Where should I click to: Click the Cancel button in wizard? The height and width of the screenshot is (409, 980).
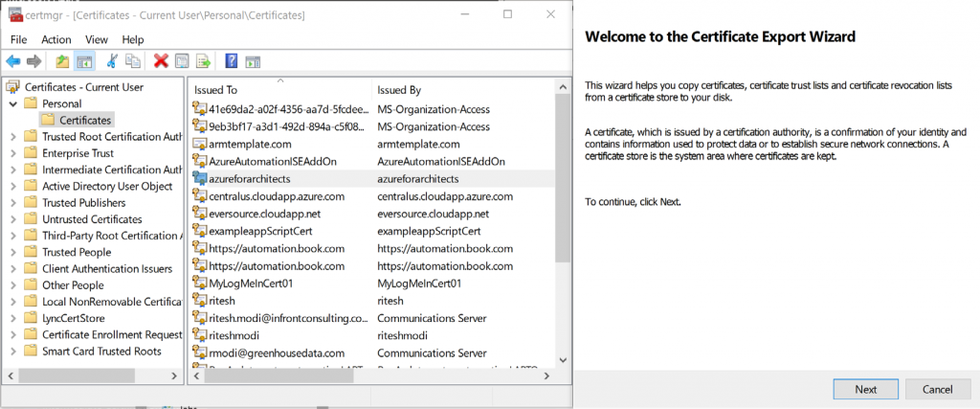936,389
